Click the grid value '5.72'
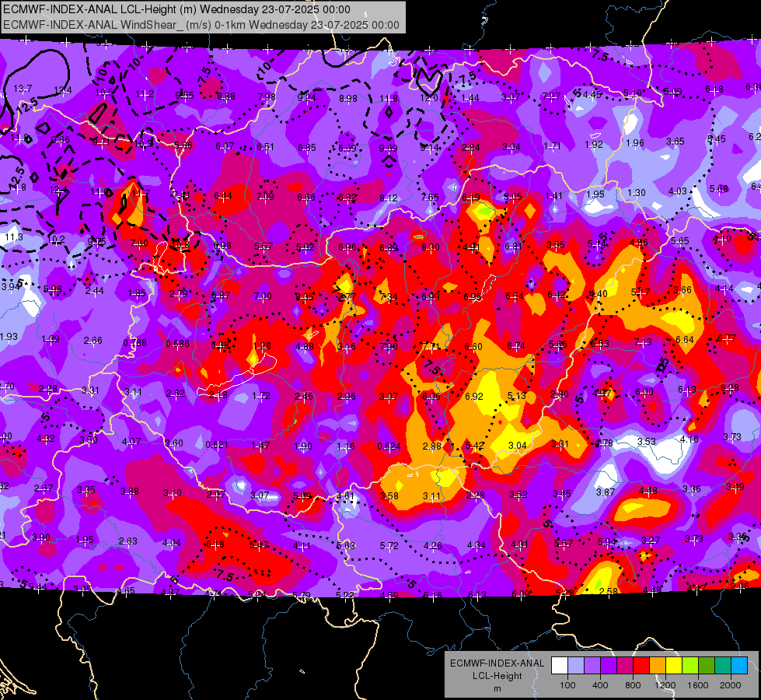 (389, 545)
